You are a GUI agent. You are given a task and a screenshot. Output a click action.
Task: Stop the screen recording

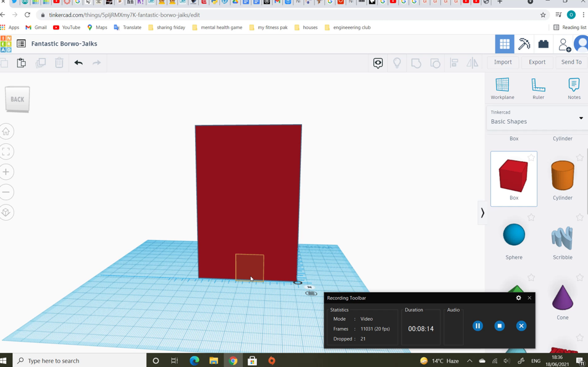pos(499,326)
